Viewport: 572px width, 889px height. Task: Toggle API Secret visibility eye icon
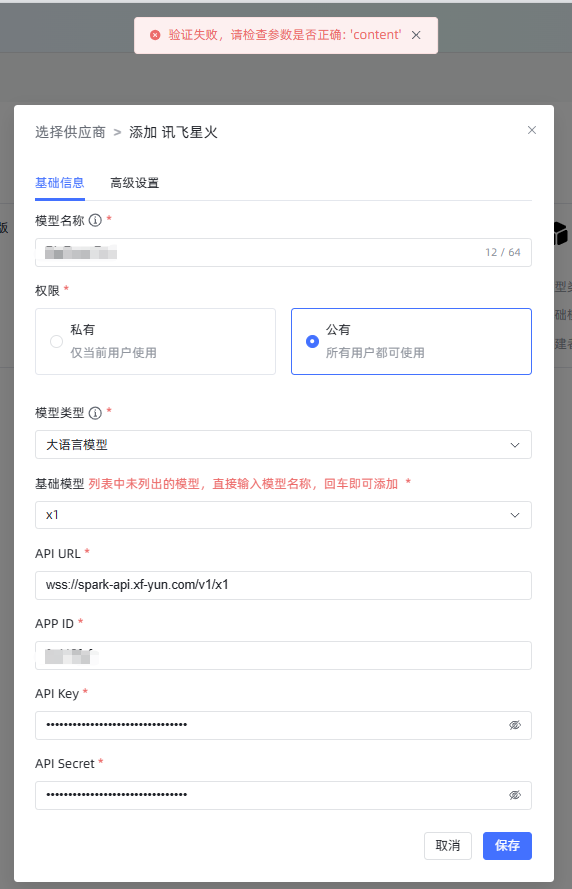tap(515, 795)
